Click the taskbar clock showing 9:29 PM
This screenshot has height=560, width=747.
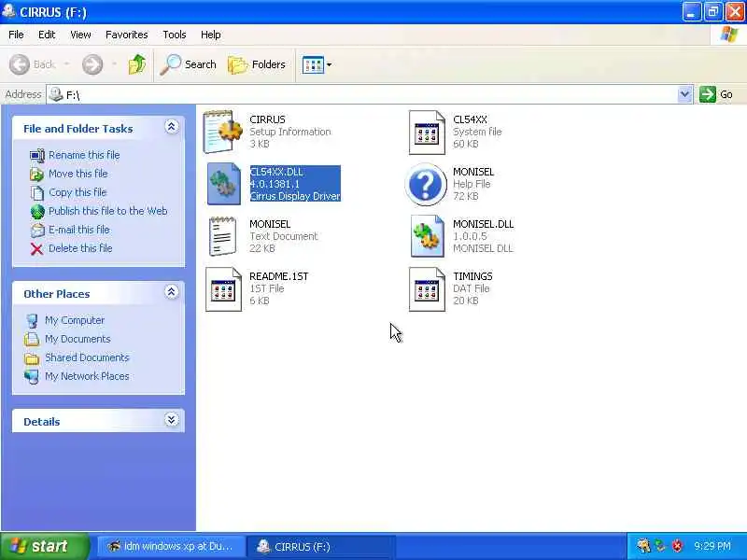coord(712,546)
